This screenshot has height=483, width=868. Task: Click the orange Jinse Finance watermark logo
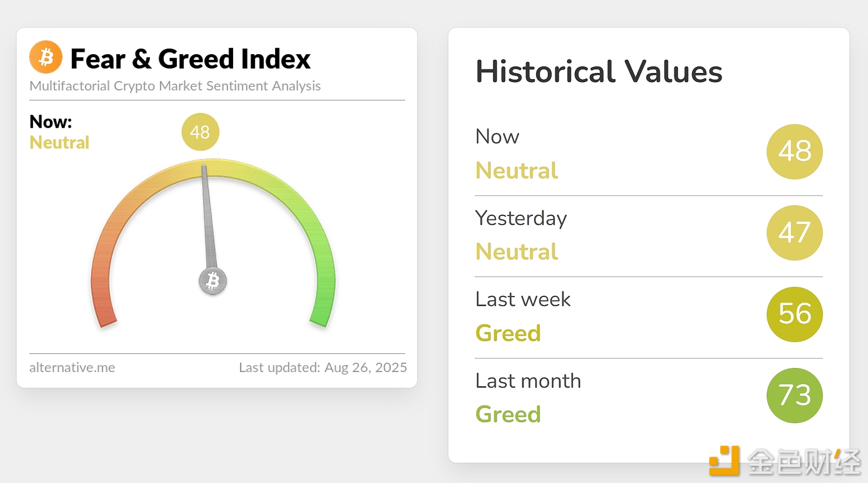pyautogui.click(x=724, y=461)
